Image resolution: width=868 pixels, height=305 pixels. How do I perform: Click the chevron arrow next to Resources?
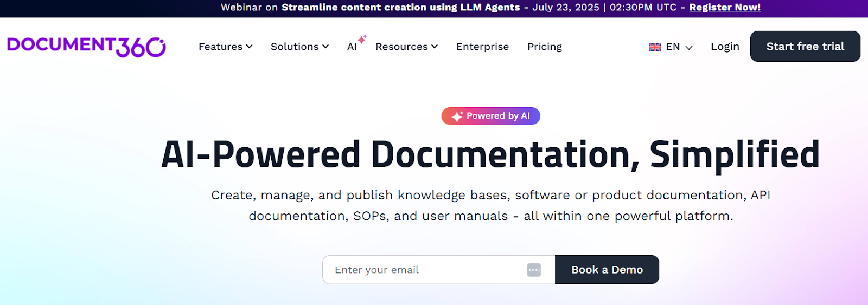tap(435, 47)
